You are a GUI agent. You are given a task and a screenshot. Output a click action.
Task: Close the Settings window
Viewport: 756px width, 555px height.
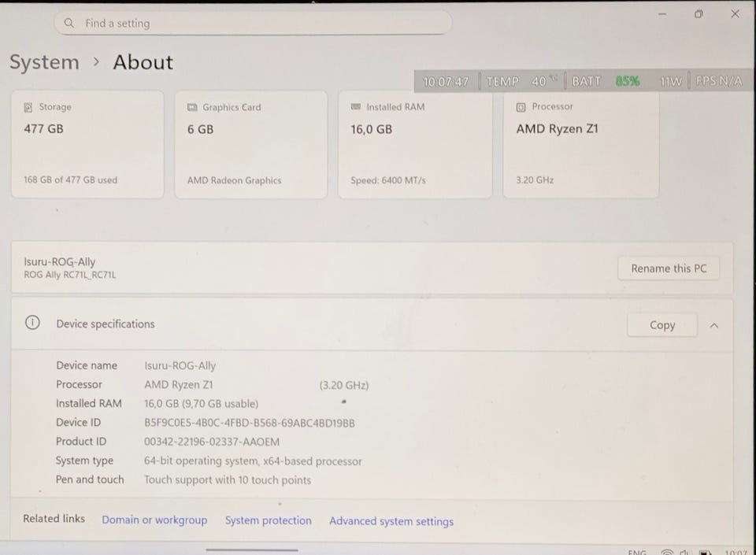coord(735,14)
